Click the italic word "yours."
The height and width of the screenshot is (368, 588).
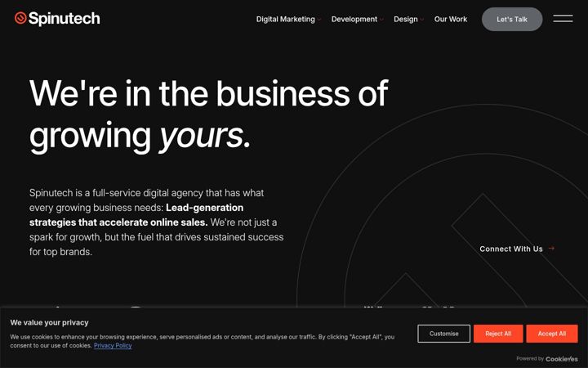point(204,136)
